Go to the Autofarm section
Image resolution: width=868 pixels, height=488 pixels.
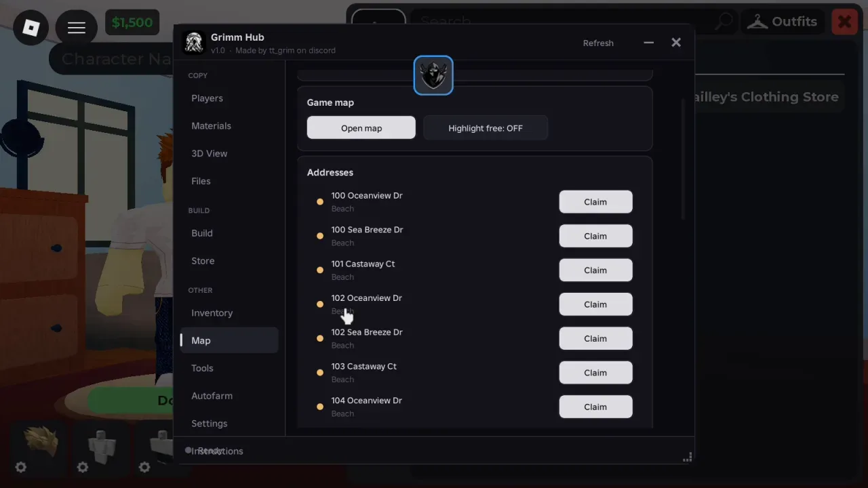[229, 396]
